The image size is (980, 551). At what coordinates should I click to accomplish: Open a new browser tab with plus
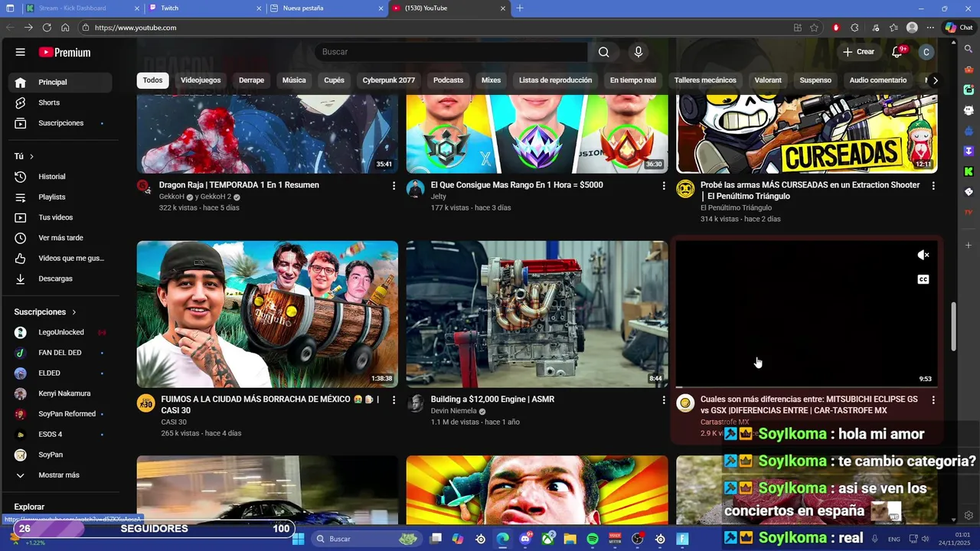[x=520, y=8]
